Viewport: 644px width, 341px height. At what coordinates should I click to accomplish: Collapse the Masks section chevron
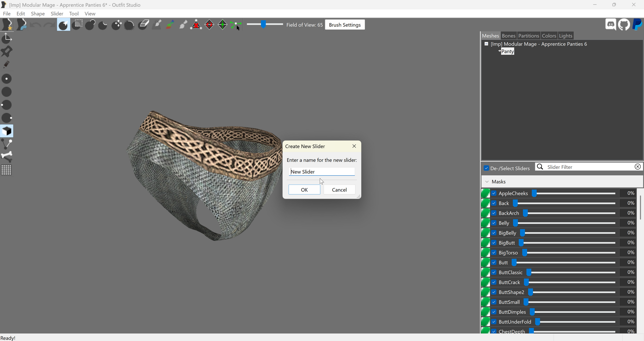pos(487,182)
